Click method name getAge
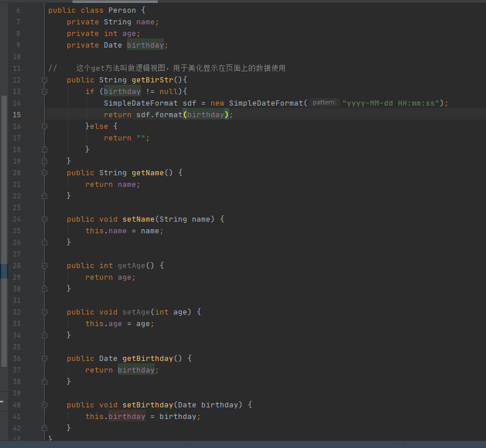486x448 pixels. (x=132, y=266)
